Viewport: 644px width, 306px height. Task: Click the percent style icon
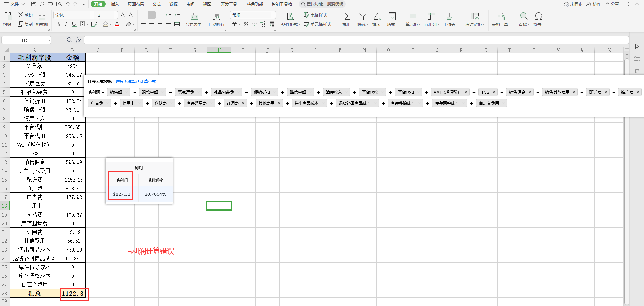tap(246, 24)
